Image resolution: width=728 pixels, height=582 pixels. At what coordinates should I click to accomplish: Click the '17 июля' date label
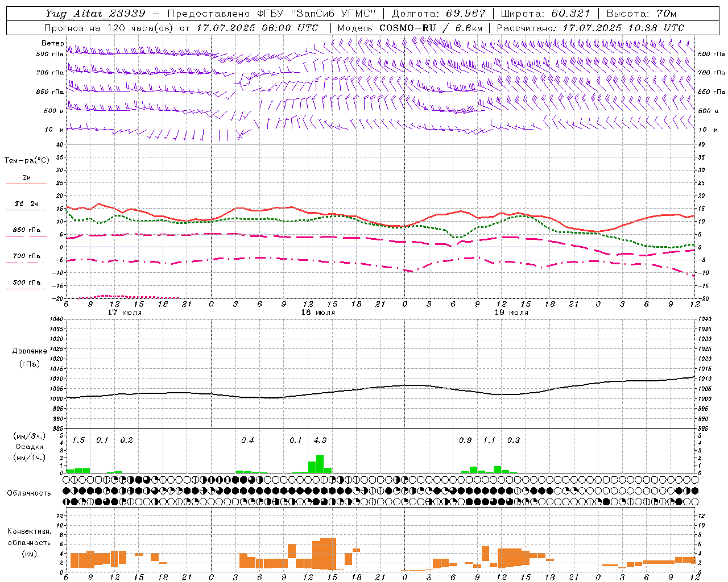point(125,312)
